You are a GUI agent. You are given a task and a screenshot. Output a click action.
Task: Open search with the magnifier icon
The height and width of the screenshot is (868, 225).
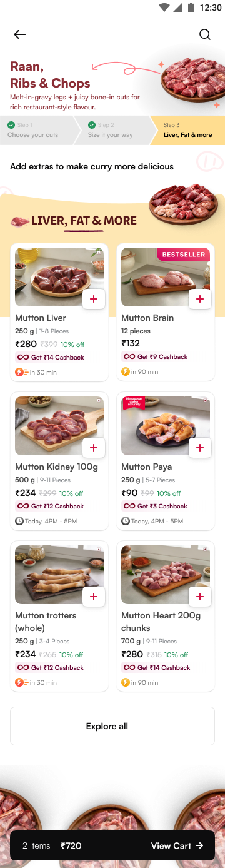coord(205,34)
